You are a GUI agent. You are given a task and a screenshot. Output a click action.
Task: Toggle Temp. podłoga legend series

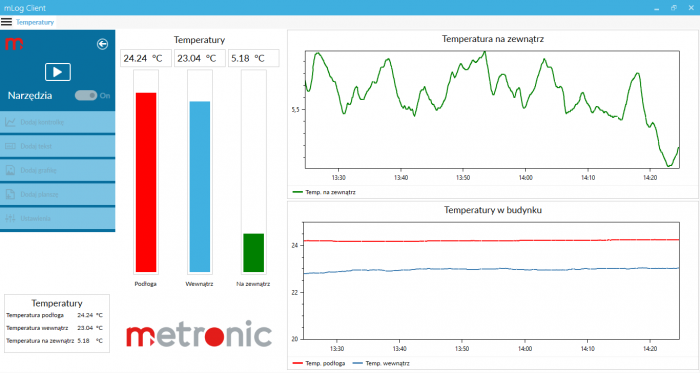click(319, 363)
